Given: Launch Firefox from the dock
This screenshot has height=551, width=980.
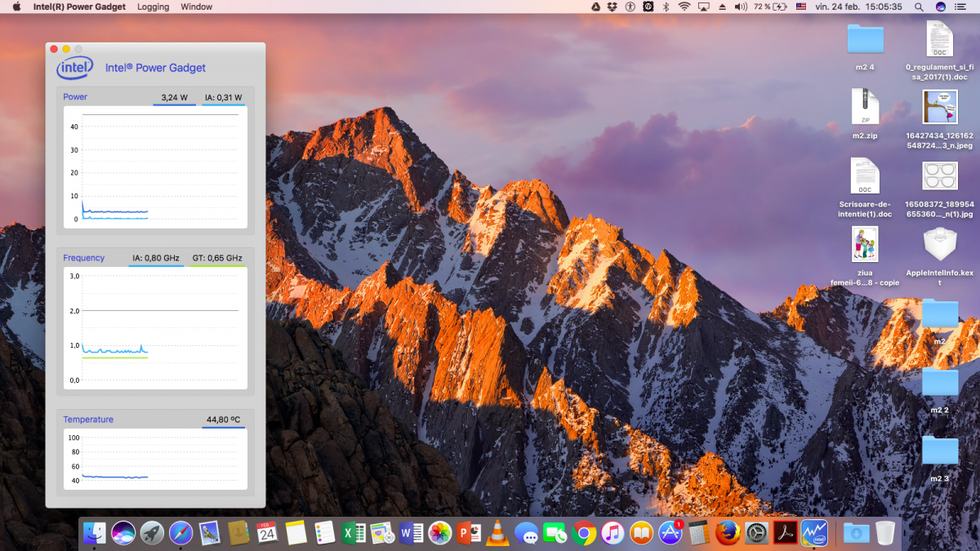Looking at the screenshot, I should click(x=727, y=533).
